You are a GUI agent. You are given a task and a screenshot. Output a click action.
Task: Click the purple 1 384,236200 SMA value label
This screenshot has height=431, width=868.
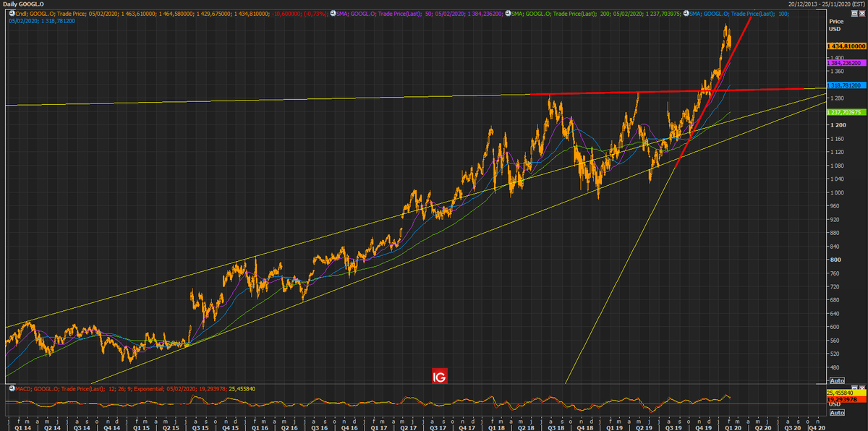point(846,63)
